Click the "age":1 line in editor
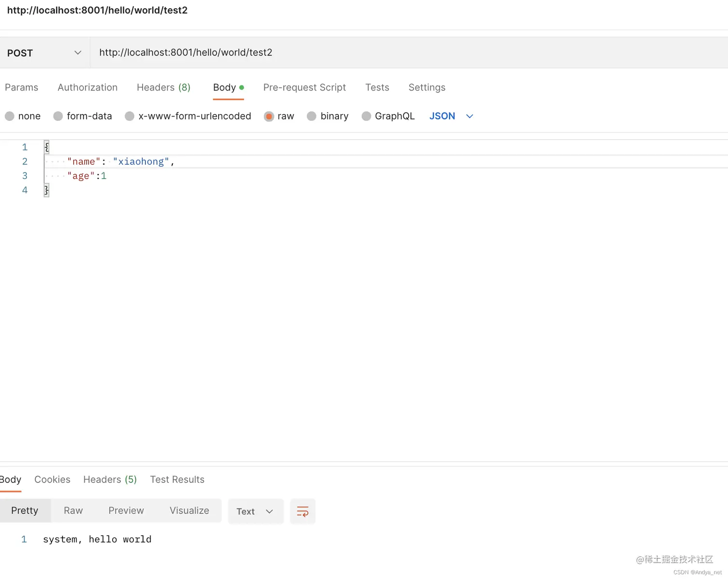The height and width of the screenshot is (579, 728). pos(87,176)
